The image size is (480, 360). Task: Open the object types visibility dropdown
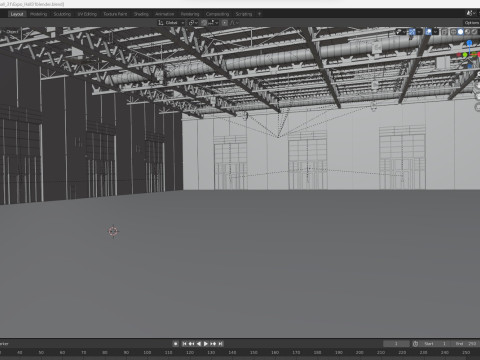pos(401,32)
